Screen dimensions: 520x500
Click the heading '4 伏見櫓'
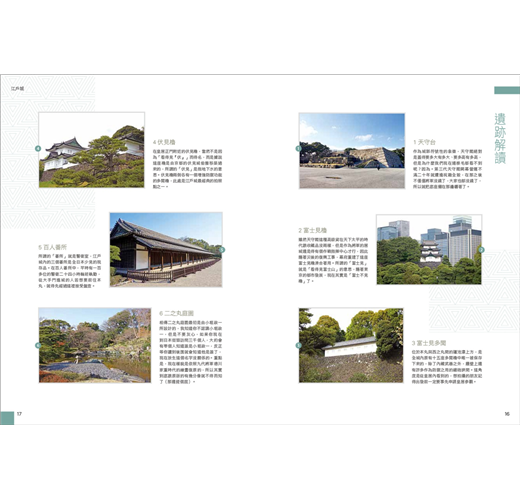coord(164,142)
